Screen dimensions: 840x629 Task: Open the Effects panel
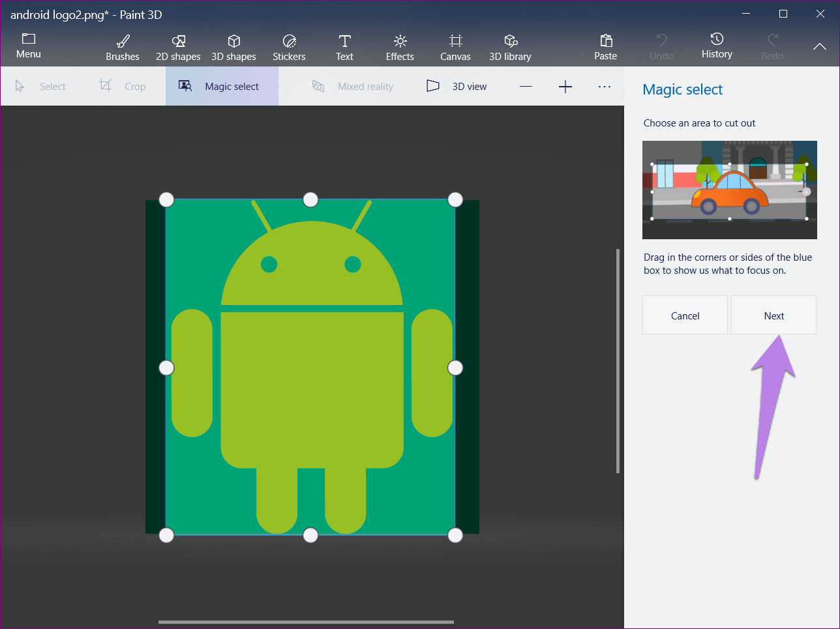(400, 48)
